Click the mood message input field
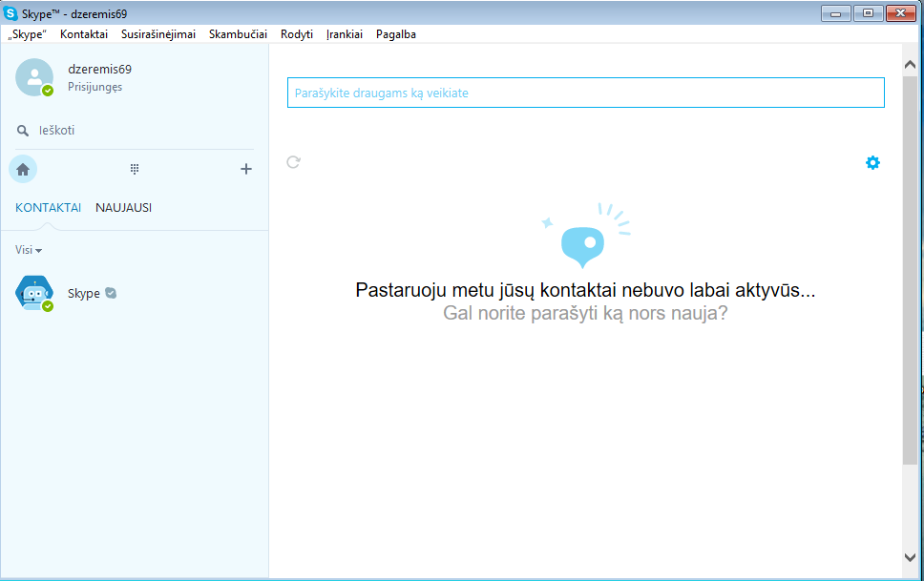This screenshot has height=581, width=924. point(586,93)
